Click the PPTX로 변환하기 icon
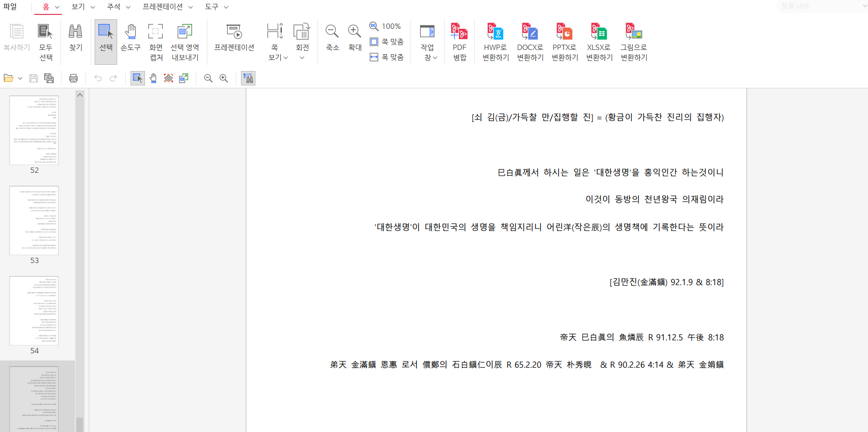 [564, 32]
